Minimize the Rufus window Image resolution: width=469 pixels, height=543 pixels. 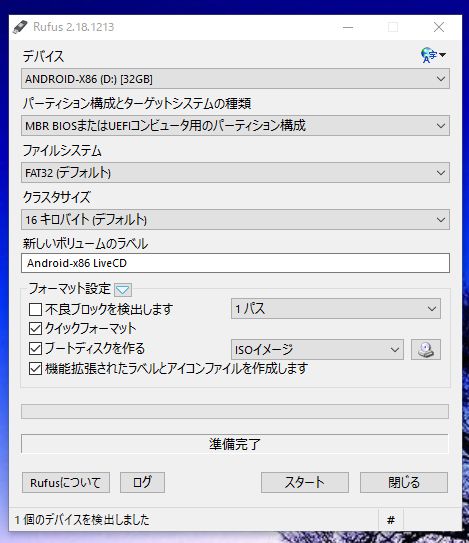coord(348,27)
